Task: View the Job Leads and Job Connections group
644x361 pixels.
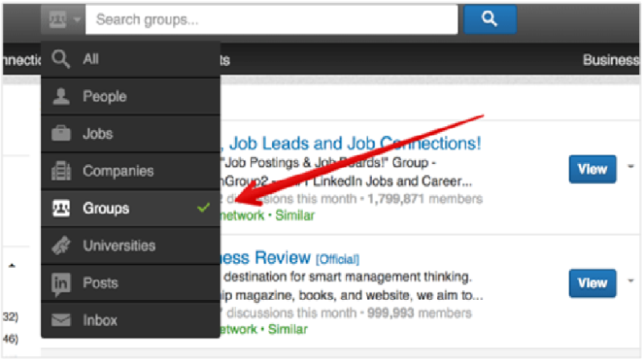Action: pos(592,169)
